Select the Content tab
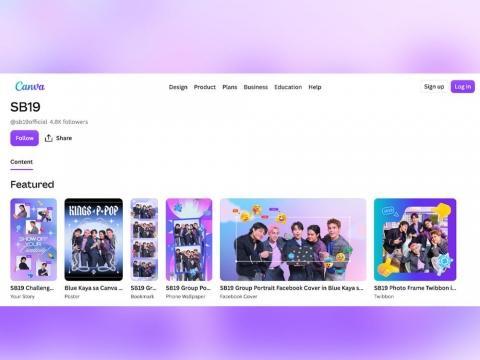Screen dimensions: 480x360 tap(21, 162)
